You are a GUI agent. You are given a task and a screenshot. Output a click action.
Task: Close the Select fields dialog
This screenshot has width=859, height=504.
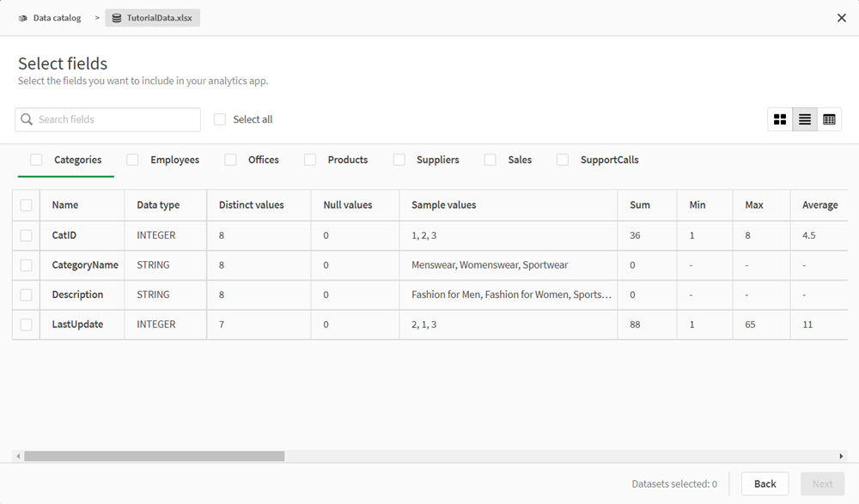[842, 18]
